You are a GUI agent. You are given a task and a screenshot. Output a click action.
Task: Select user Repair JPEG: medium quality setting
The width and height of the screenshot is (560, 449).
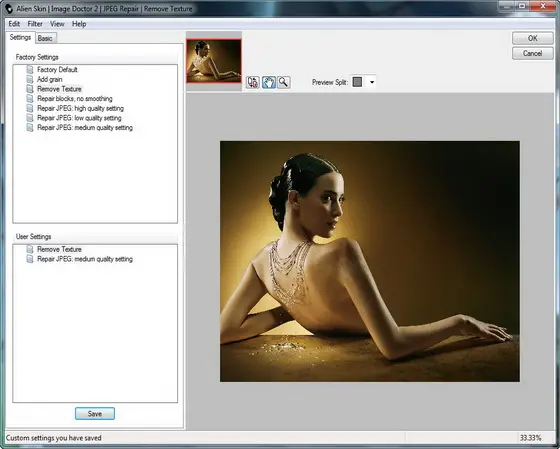point(85,259)
